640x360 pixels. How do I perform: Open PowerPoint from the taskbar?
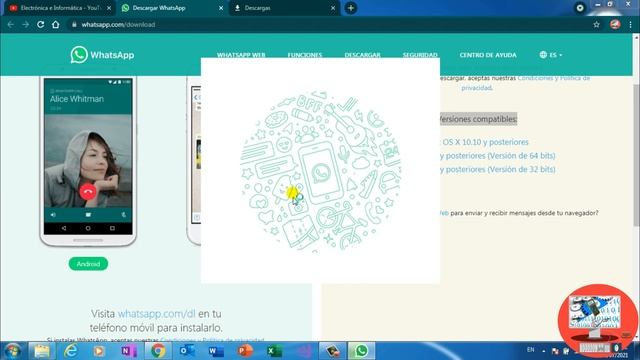[x=245, y=351]
